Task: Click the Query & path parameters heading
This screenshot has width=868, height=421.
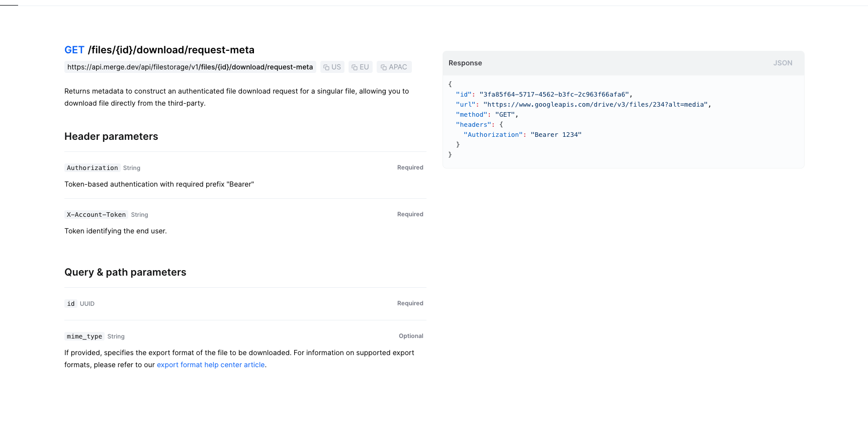Action: point(125,272)
